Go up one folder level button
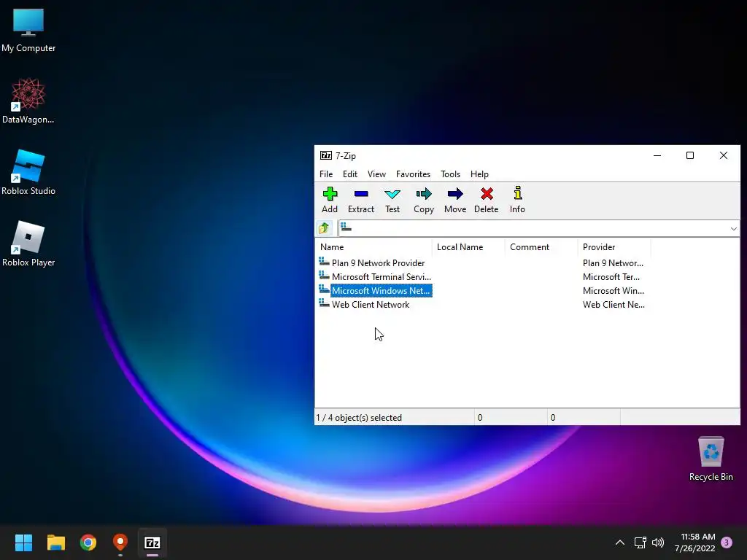This screenshot has height=560, width=747. [x=324, y=228]
